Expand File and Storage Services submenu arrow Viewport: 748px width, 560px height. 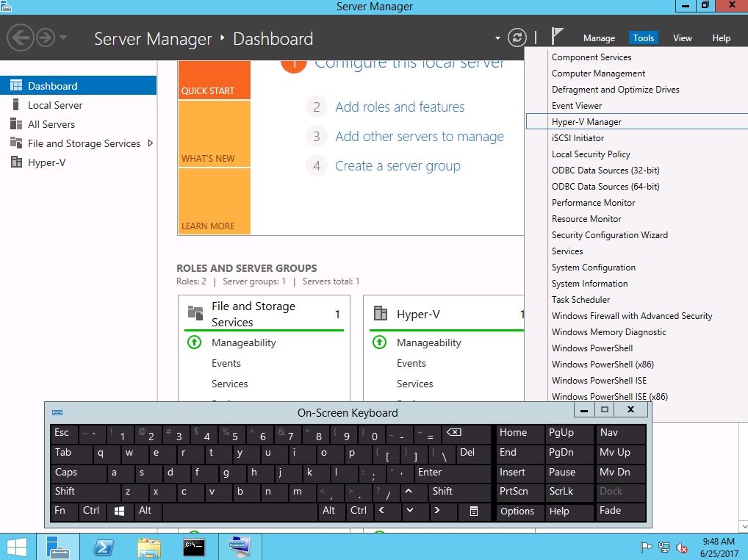point(151,143)
